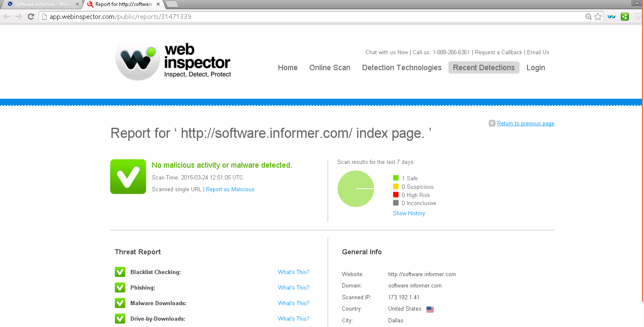644x327 pixels.
Task: Click the browser reload button
Action: coord(30,16)
